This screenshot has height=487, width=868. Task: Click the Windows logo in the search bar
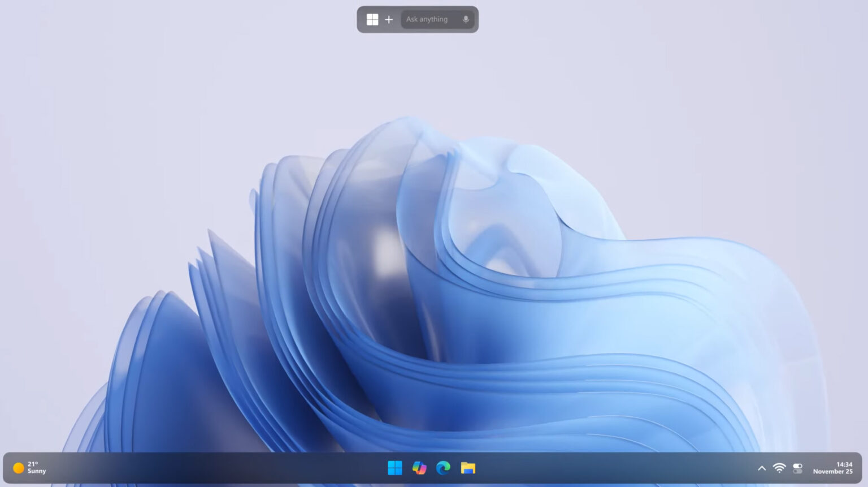pyautogui.click(x=372, y=19)
